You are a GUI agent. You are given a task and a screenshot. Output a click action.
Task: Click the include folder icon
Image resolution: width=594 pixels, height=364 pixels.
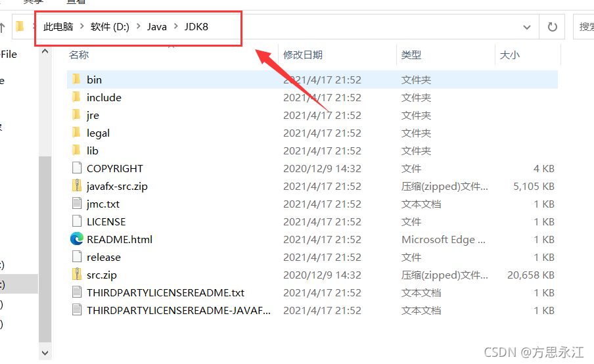[76, 97]
